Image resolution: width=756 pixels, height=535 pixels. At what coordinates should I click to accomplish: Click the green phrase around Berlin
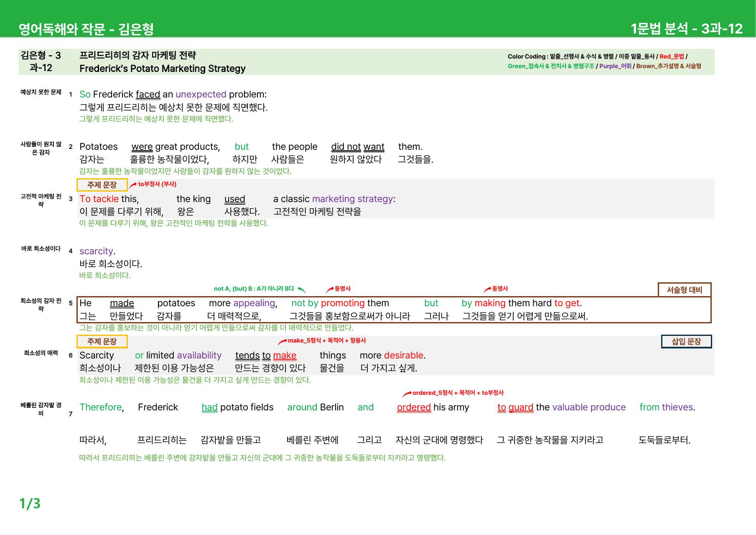click(316, 407)
